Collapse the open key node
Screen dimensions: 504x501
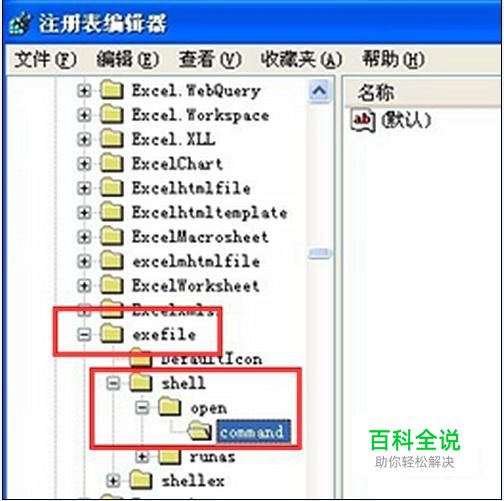coord(142,407)
